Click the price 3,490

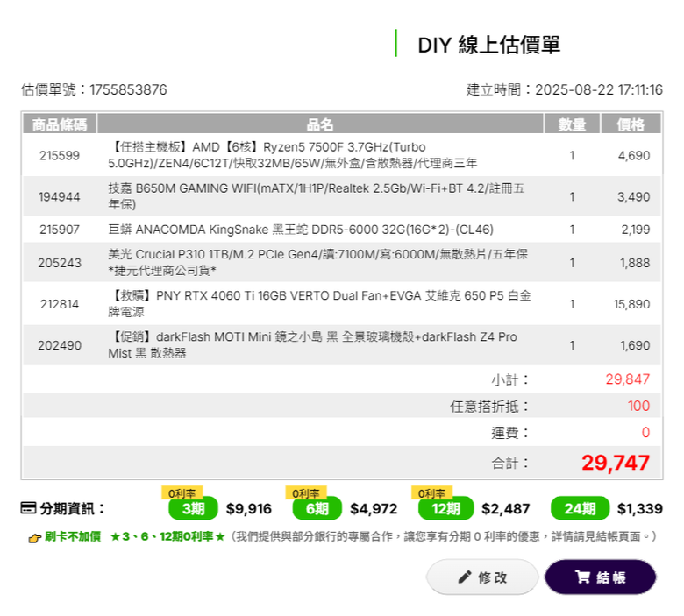[633, 196]
